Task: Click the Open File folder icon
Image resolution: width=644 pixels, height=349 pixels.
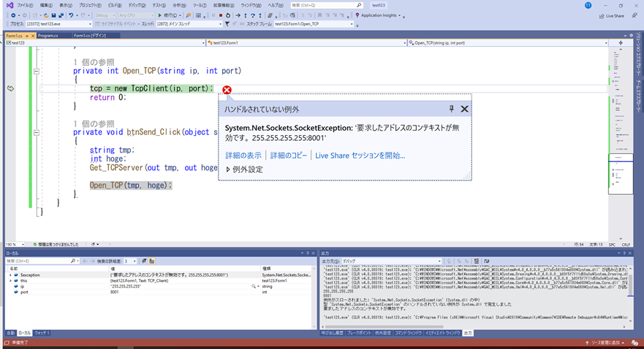Action: pyautogui.click(x=46, y=15)
